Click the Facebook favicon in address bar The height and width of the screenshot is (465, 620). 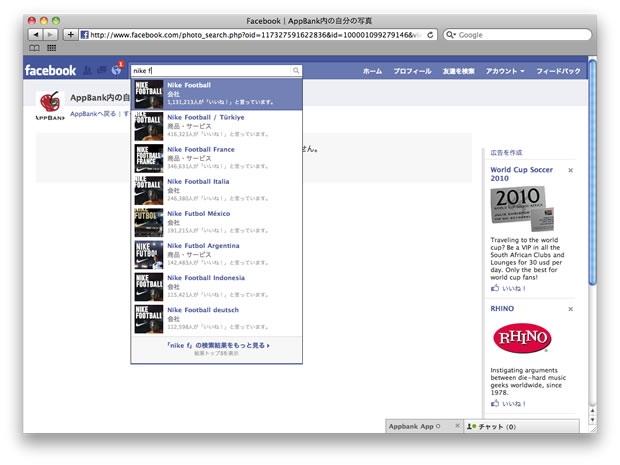click(x=84, y=35)
